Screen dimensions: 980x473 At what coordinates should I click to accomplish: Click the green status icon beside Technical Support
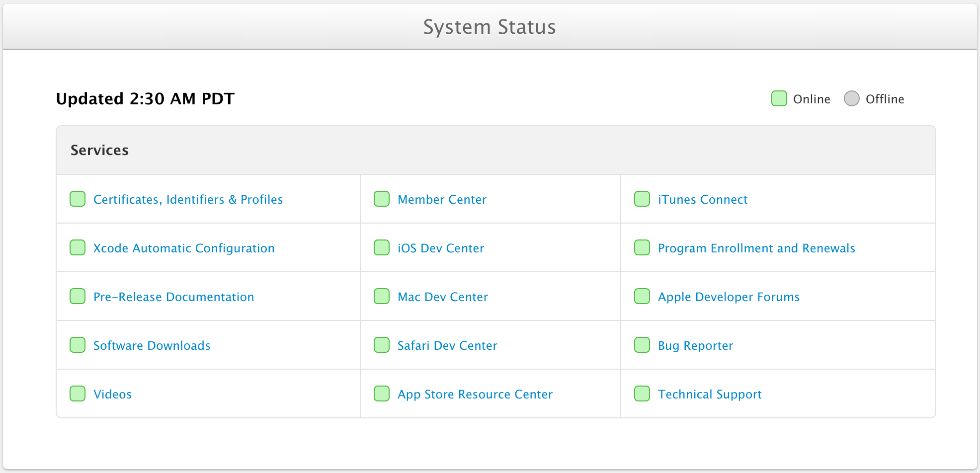click(x=642, y=394)
